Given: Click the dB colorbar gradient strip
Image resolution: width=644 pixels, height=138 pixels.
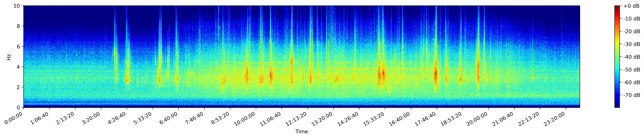Looking at the screenshot, I should 617,57.
